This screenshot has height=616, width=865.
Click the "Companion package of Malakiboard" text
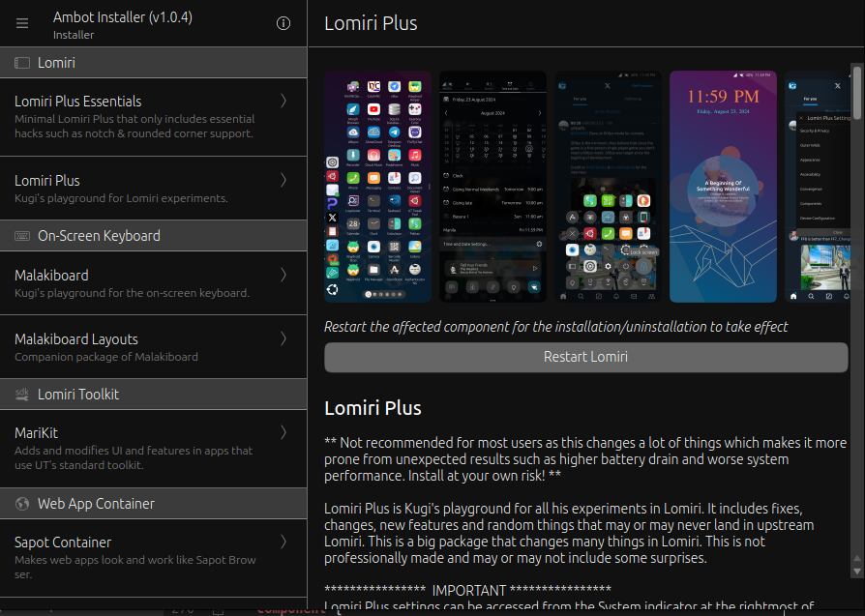tap(105, 357)
